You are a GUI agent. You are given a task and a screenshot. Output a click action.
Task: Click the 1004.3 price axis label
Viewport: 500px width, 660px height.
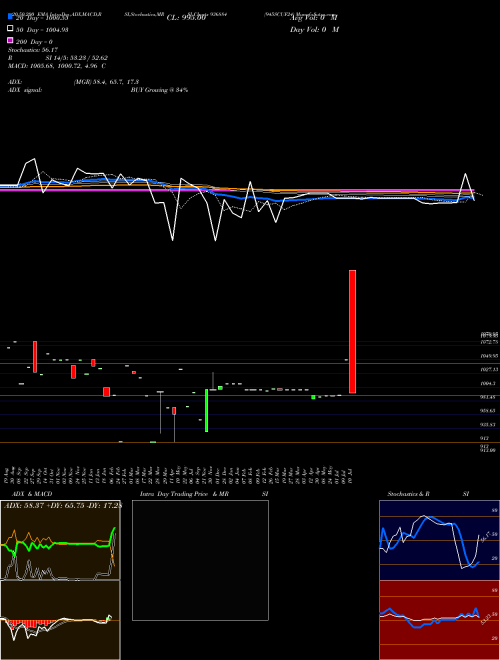point(489,384)
